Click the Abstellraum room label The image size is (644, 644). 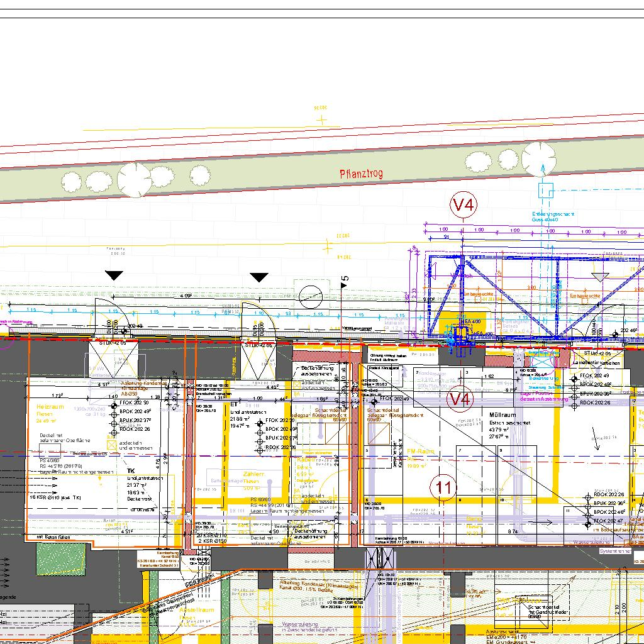(x=196, y=610)
